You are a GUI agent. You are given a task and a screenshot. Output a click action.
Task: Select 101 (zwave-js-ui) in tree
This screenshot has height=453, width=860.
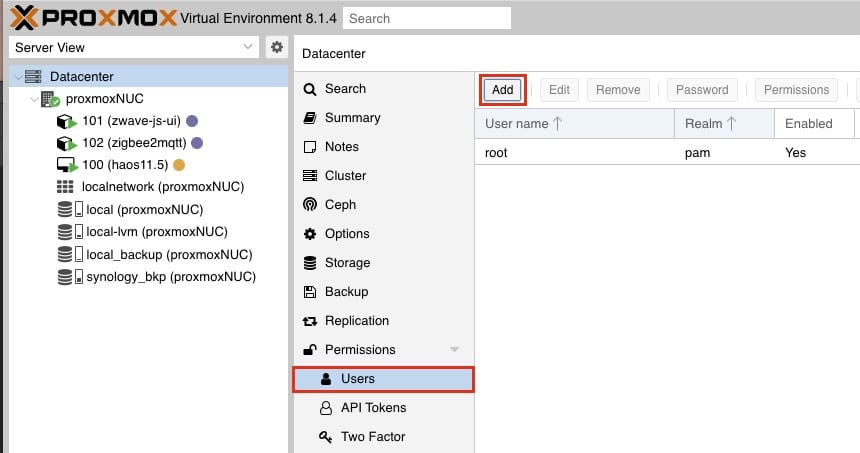click(x=132, y=121)
